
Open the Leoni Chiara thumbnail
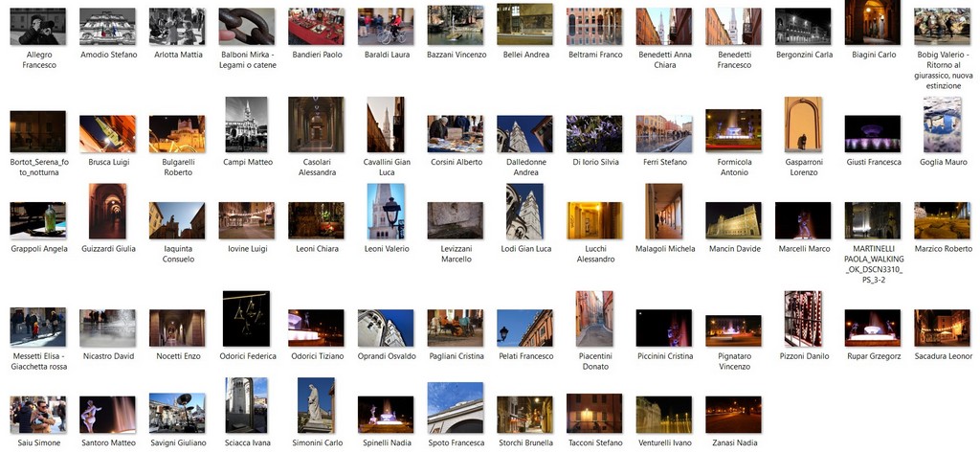click(x=316, y=220)
